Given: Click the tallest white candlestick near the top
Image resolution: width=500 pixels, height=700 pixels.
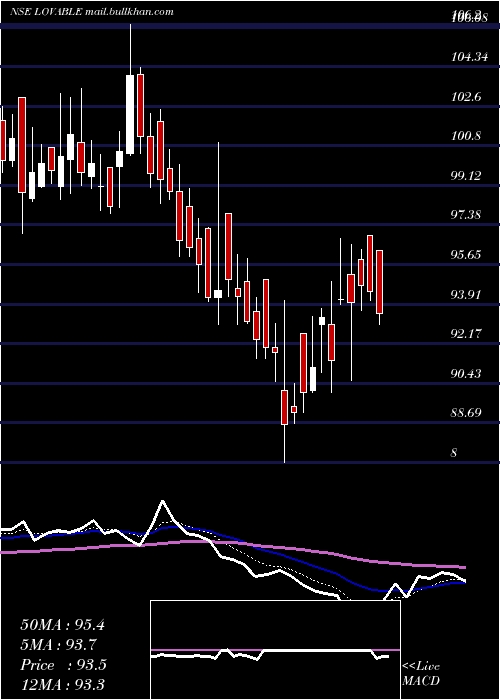Looking at the screenshot, I should [x=130, y=115].
